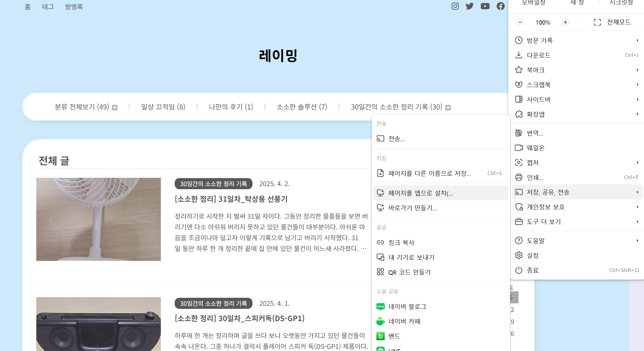Open 다운로드 downloads entry
Image resolution: width=644 pixels, height=351 pixels.
click(x=577, y=55)
